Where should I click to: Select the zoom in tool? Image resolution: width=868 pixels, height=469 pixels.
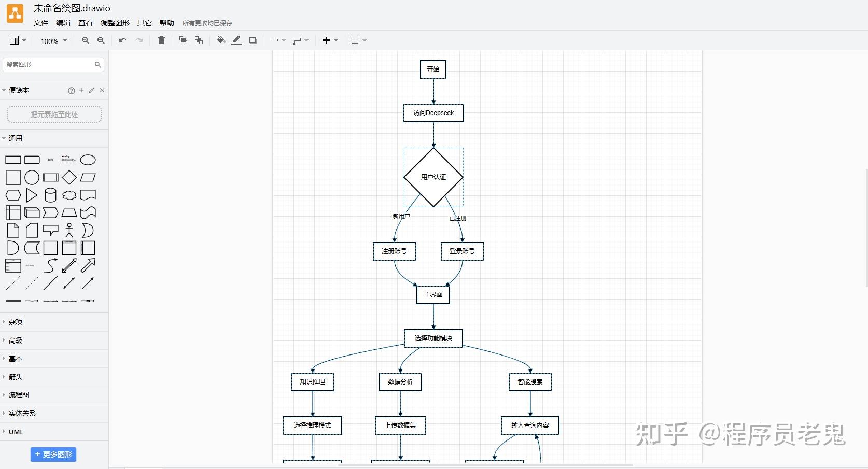point(85,40)
